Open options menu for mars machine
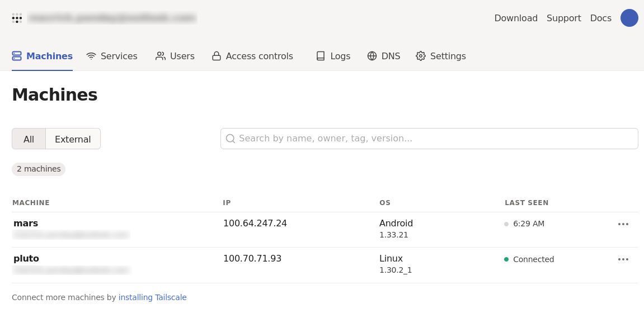The image size is (644, 318). coord(623,224)
